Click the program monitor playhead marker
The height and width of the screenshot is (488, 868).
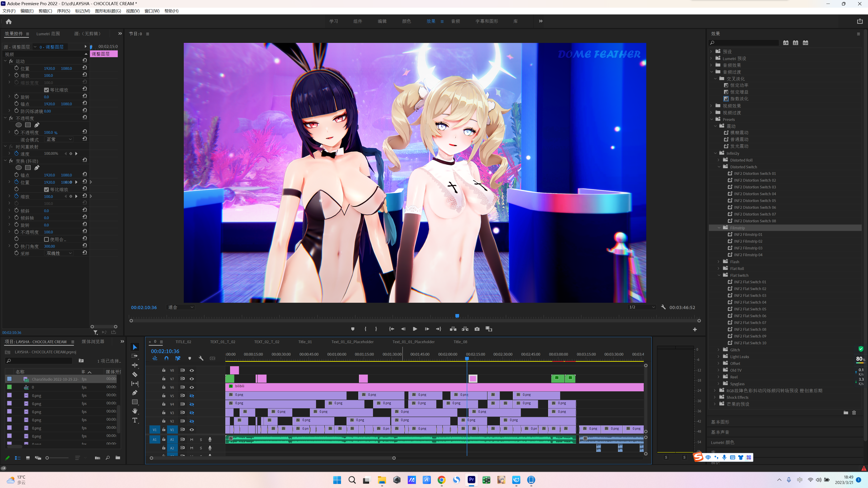(457, 316)
